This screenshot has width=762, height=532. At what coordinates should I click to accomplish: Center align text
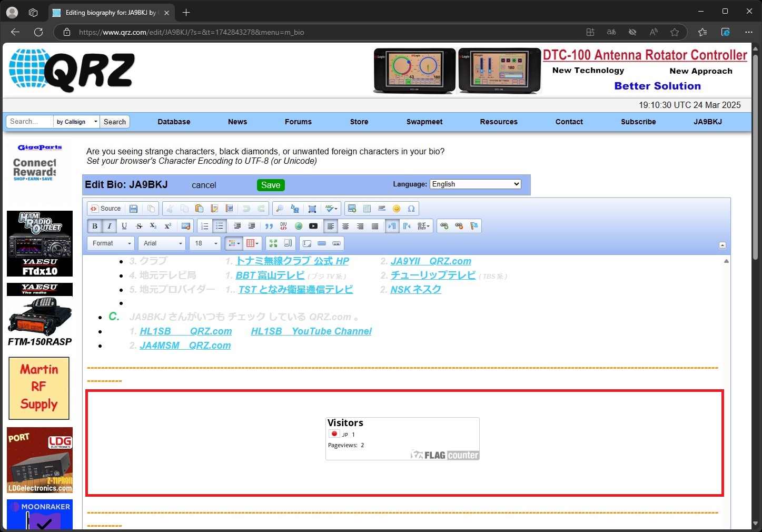click(x=345, y=226)
